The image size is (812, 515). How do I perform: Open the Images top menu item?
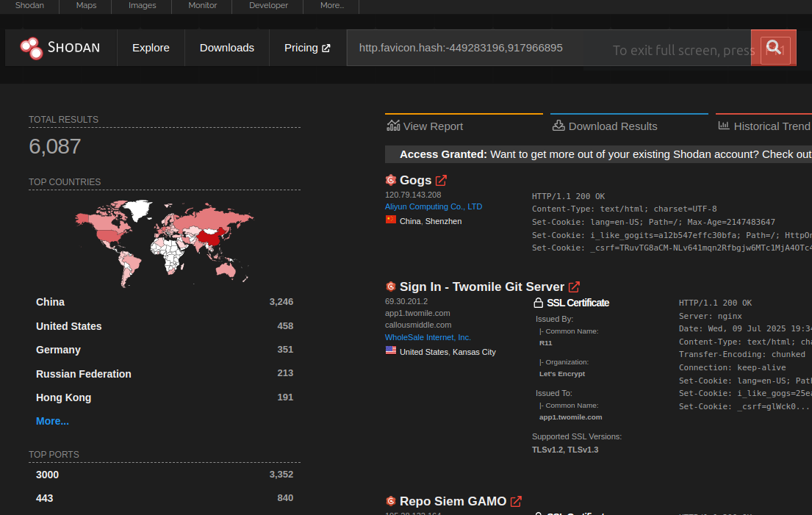[x=143, y=6]
